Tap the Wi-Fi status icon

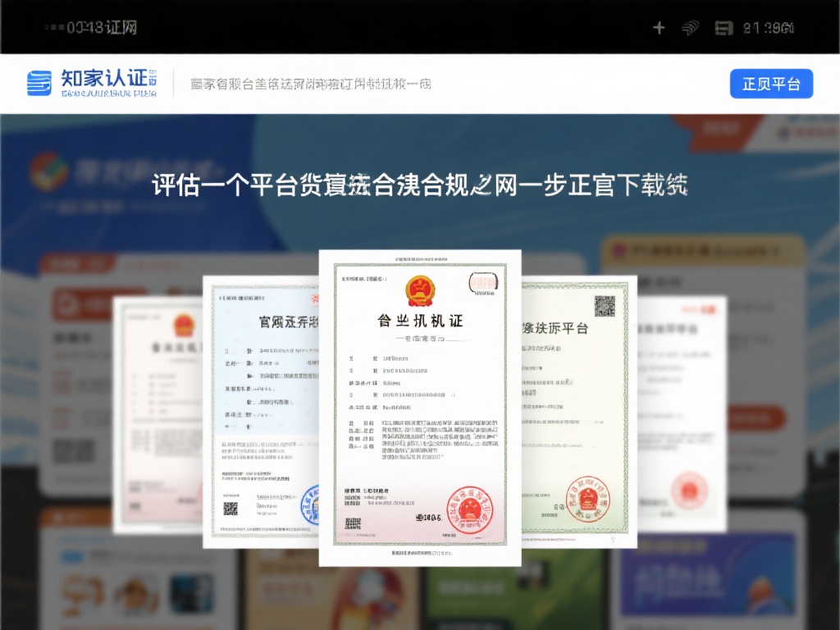pyautogui.click(x=691, y=27)
